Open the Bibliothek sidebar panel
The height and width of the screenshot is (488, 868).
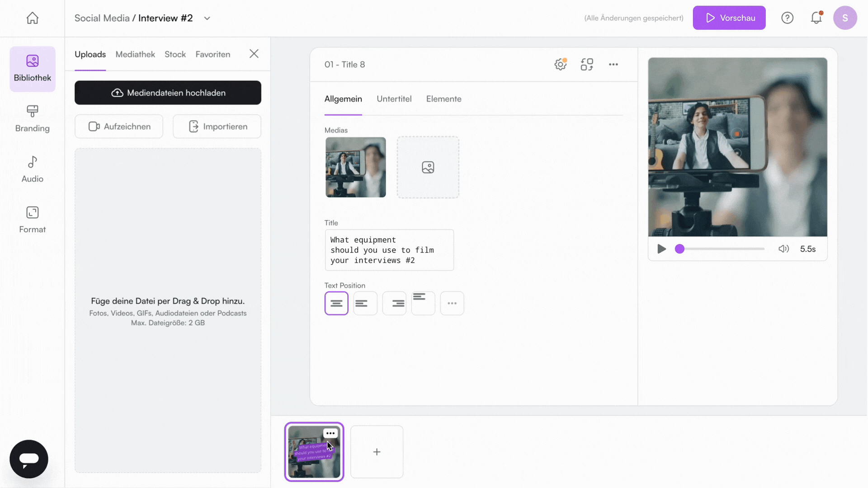[x=33, y=69]
